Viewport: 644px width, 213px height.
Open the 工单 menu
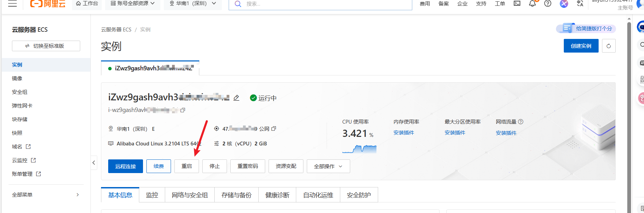500,4
